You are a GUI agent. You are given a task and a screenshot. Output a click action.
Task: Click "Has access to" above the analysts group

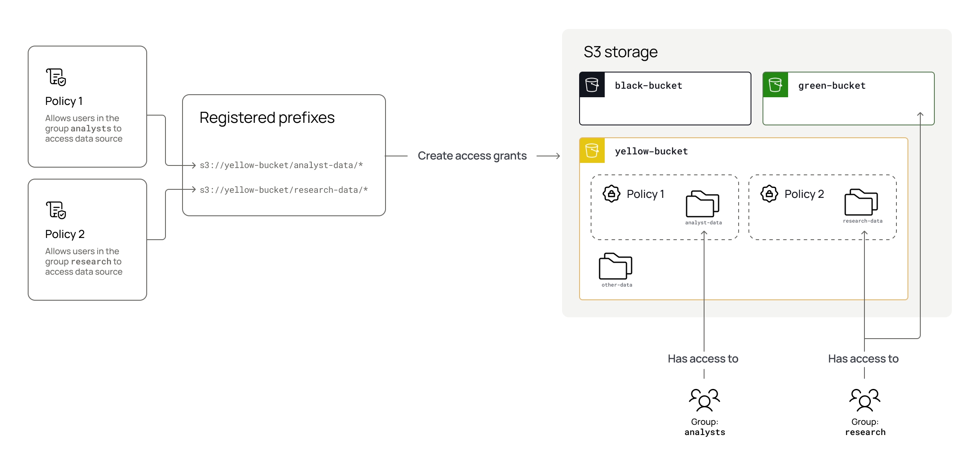pos(703,359)
